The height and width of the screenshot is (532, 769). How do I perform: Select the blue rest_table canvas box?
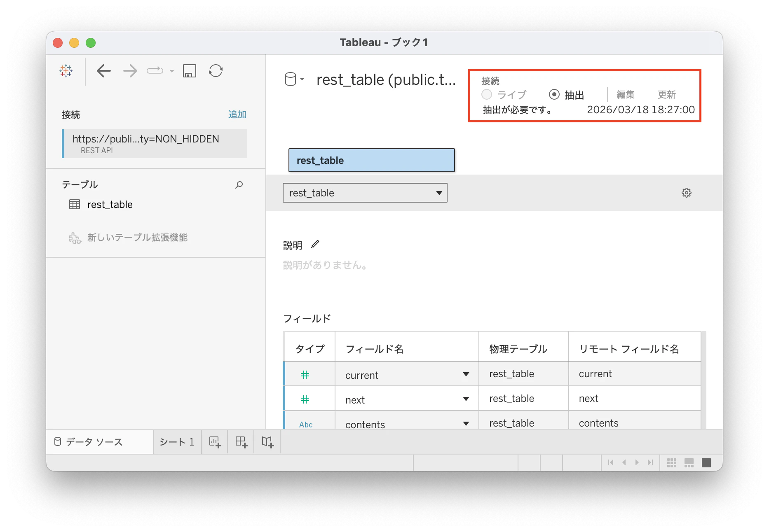[x=372, y=160]
